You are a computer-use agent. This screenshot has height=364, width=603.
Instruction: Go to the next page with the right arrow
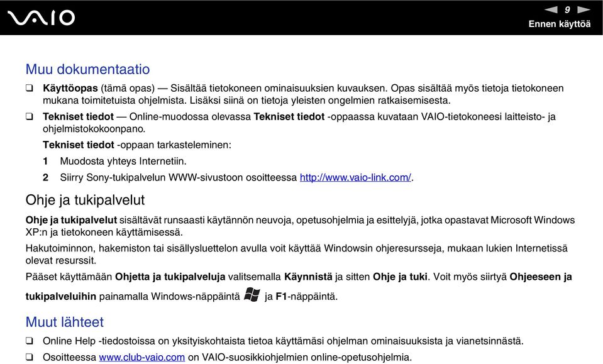(584, 9)
